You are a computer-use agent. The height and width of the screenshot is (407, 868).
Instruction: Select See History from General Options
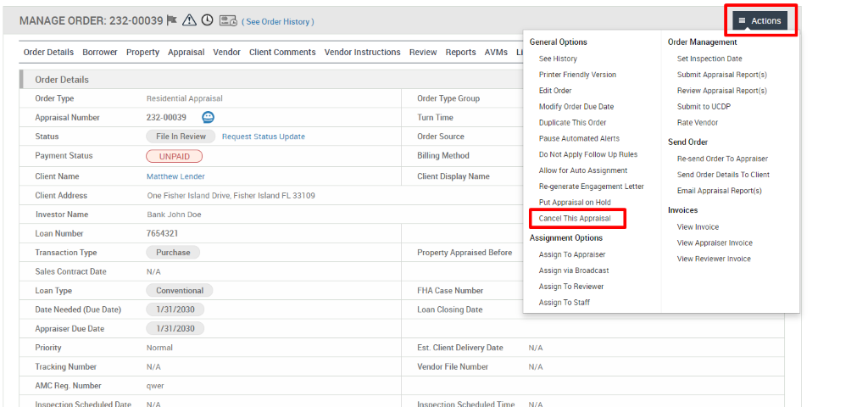coord(558,59)
